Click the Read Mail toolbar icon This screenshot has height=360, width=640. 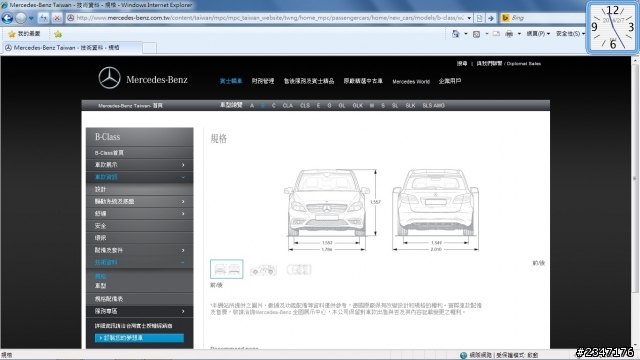pos(496,34)
